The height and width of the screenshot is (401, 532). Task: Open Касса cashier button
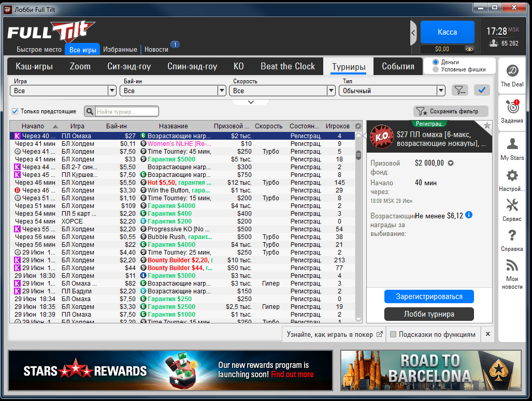[447, 32]
